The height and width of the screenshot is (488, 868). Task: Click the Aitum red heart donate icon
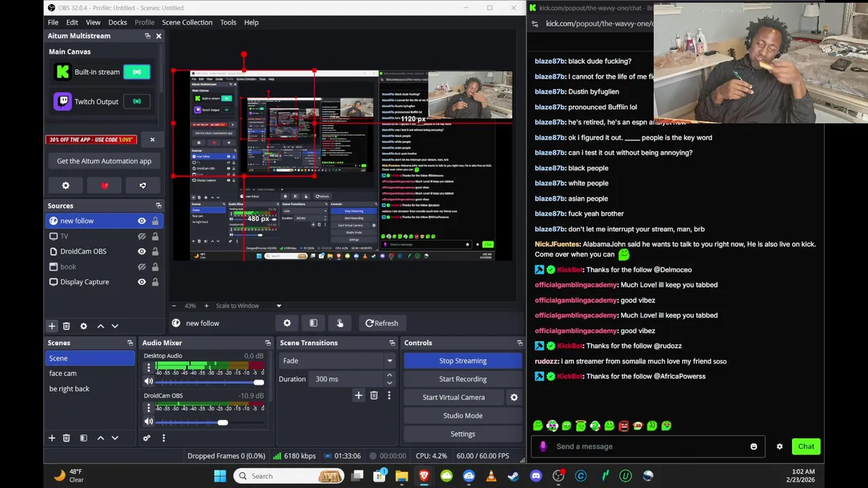point(104,186)
